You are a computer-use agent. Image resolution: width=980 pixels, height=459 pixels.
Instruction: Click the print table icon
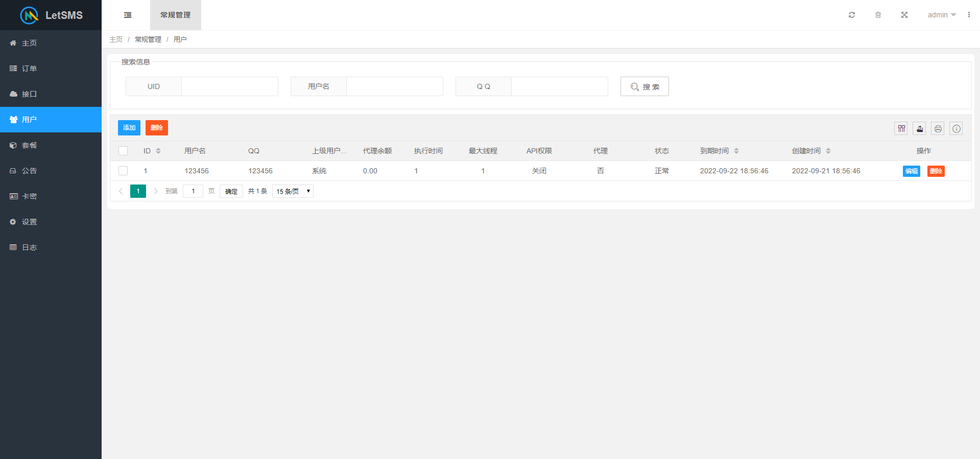[x=938, y=128]
